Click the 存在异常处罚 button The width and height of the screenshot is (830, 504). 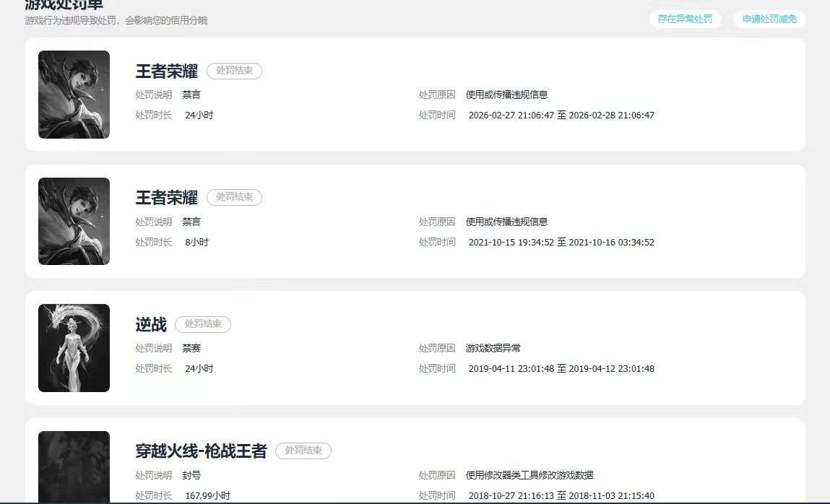685,19
